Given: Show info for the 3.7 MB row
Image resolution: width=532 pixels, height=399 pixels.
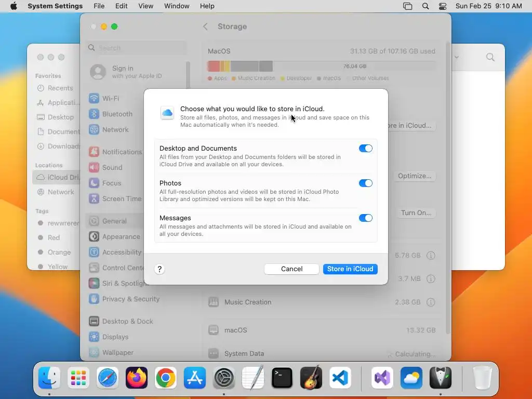Looking at the screenshot, I should [x=431, y=278].
